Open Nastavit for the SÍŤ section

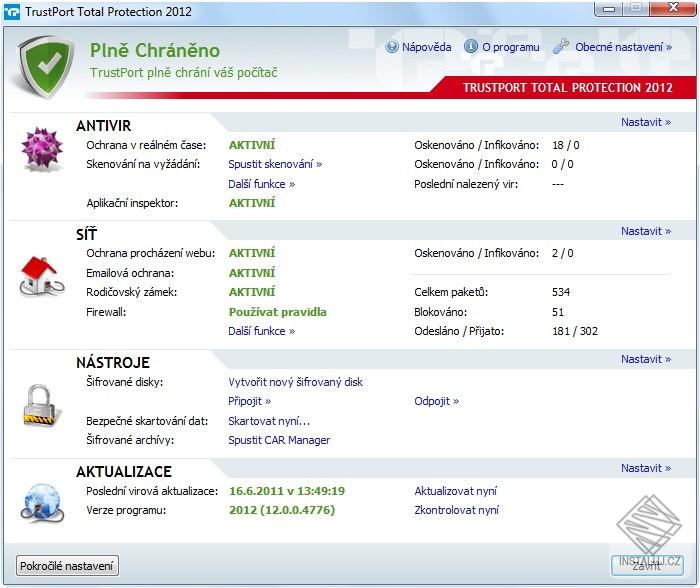(x=646, y=231)
